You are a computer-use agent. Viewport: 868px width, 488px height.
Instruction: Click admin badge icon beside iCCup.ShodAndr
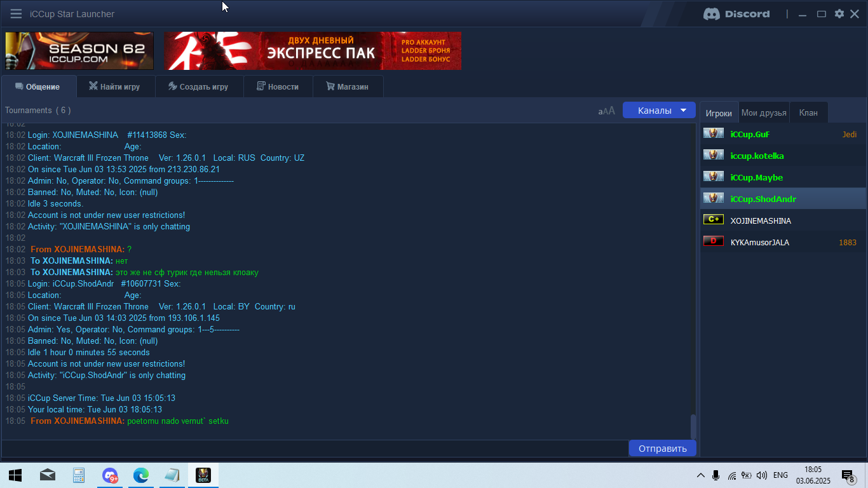(714, 198)
